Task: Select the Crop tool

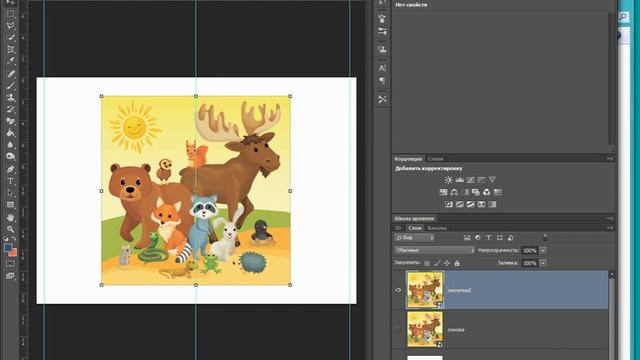Action: [10, 49]
